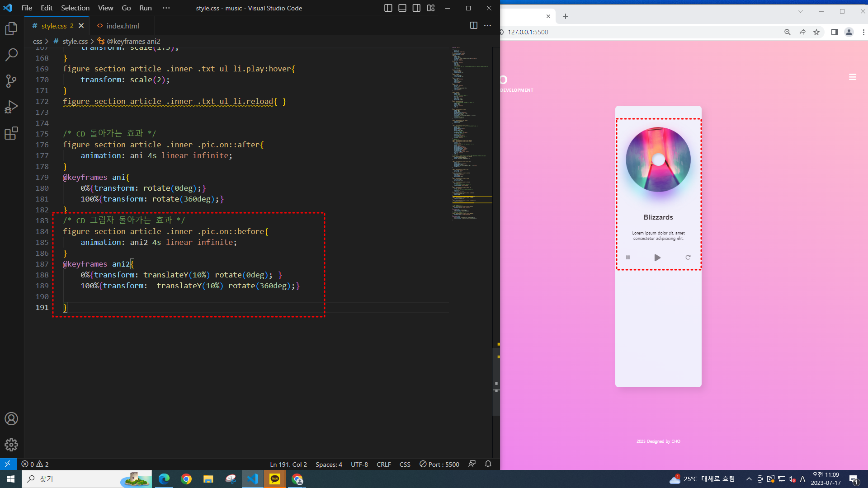Expand the hidden menu bar items ellipsis
868x488 pixels.
[x=166, y=8]
